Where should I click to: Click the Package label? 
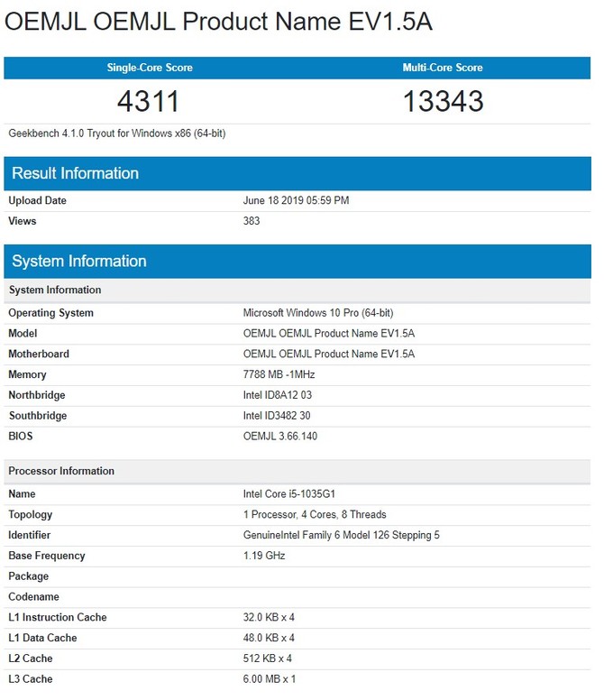click(x=29, y=576)
